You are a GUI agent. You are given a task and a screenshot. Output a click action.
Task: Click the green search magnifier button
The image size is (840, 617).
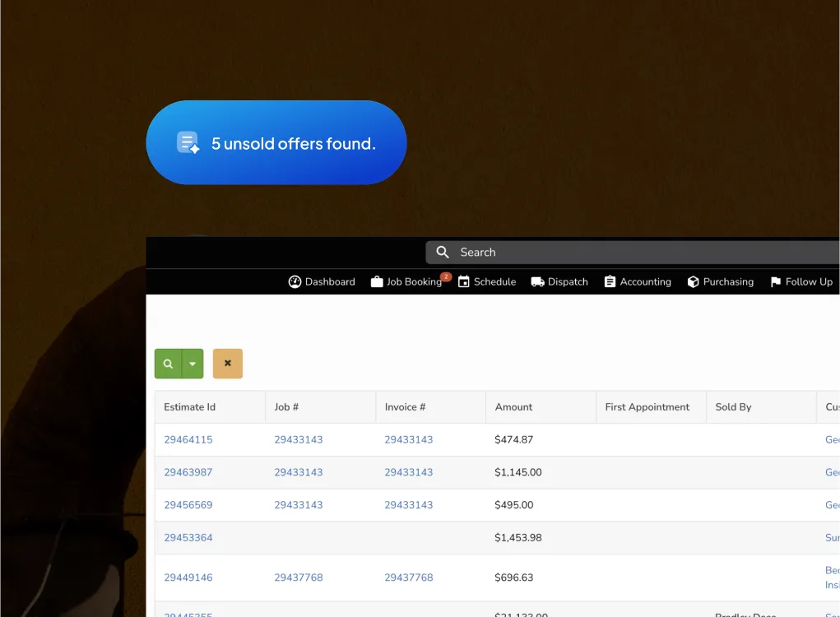pos(168,364)
